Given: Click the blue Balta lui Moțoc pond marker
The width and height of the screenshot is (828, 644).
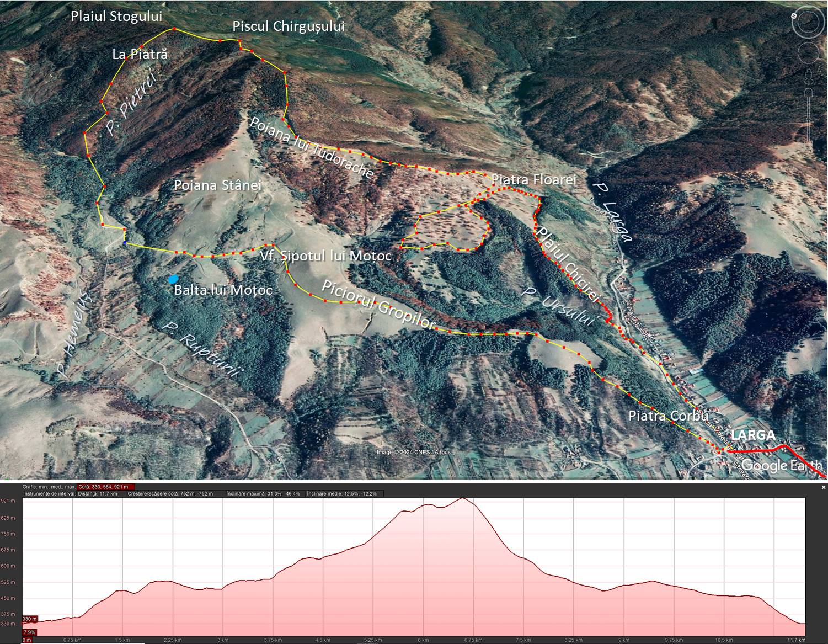Looking at the screenshot, I should click(x=174, y=279).
